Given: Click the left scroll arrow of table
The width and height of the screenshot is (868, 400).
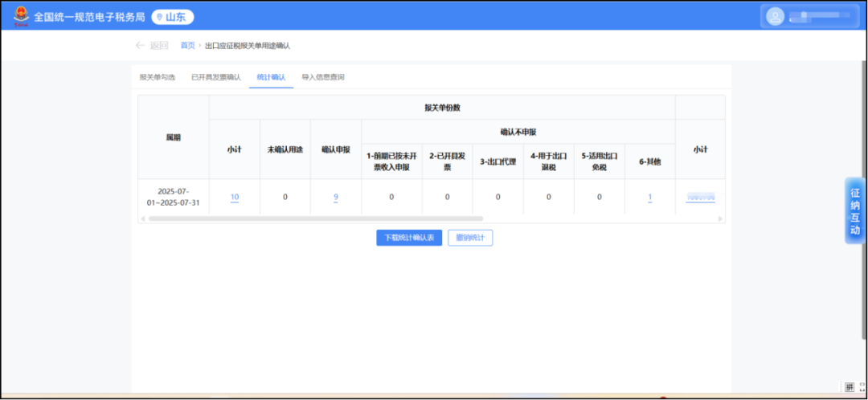Looking at the screenshot, I should tap(142, 218).
